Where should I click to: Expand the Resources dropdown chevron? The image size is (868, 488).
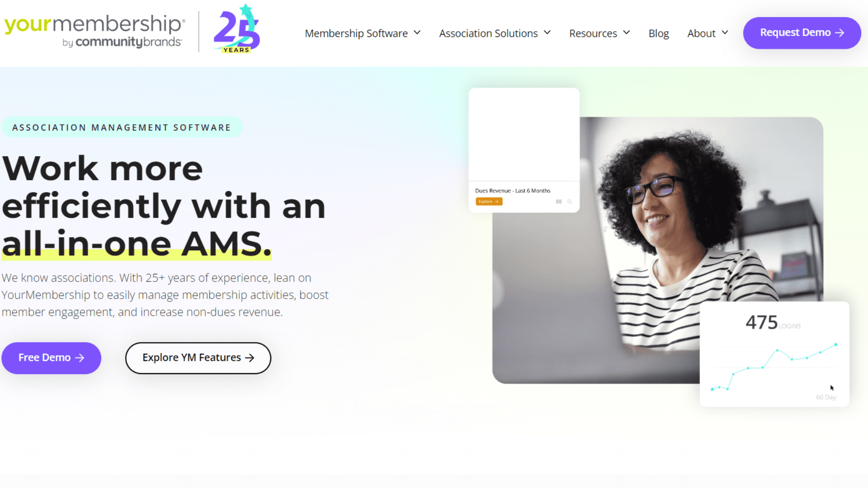tap(627, 33)
